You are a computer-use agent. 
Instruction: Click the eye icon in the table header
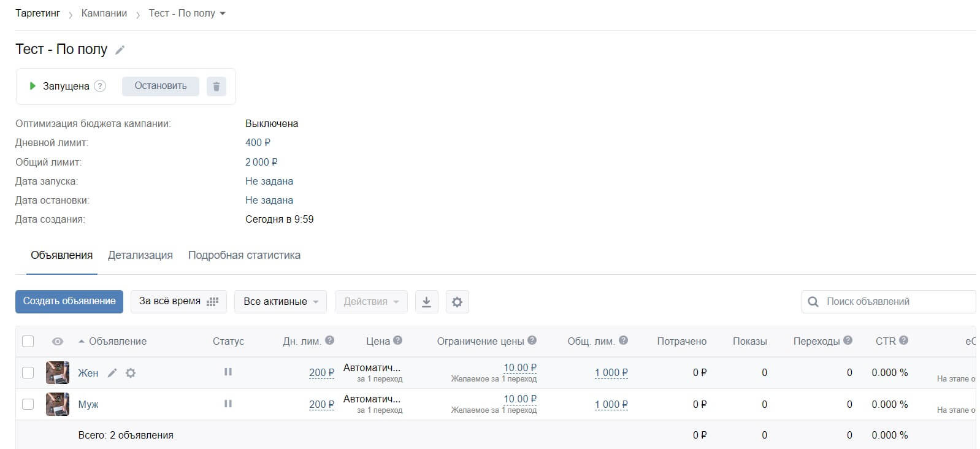point(58,342)
